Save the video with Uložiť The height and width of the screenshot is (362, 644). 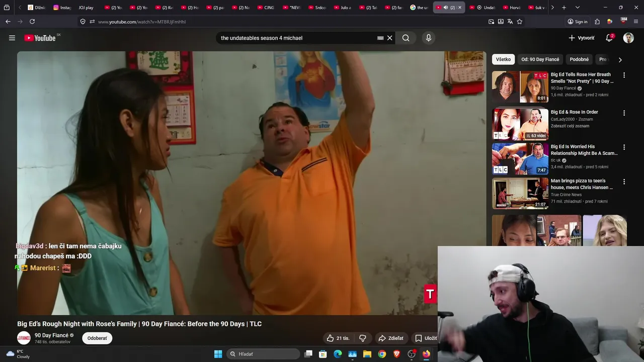coord(426,338)
